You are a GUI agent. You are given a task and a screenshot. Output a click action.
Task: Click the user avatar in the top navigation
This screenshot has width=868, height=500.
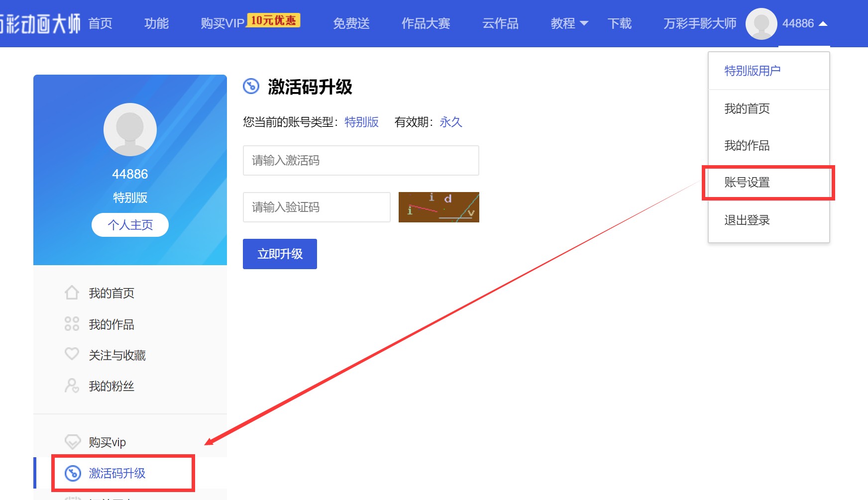[x=761, y=23]
